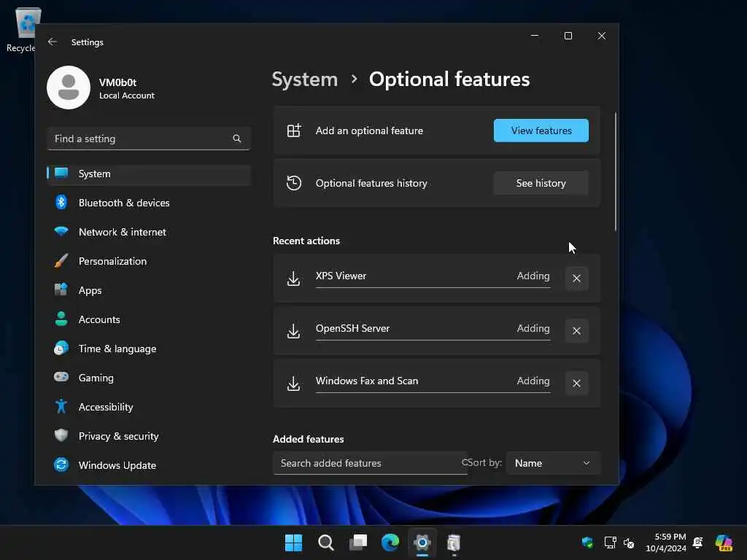This screenshot has width=747, height=560.
Task: Click the OpenSSH Server progress bar
Action: 433,340
